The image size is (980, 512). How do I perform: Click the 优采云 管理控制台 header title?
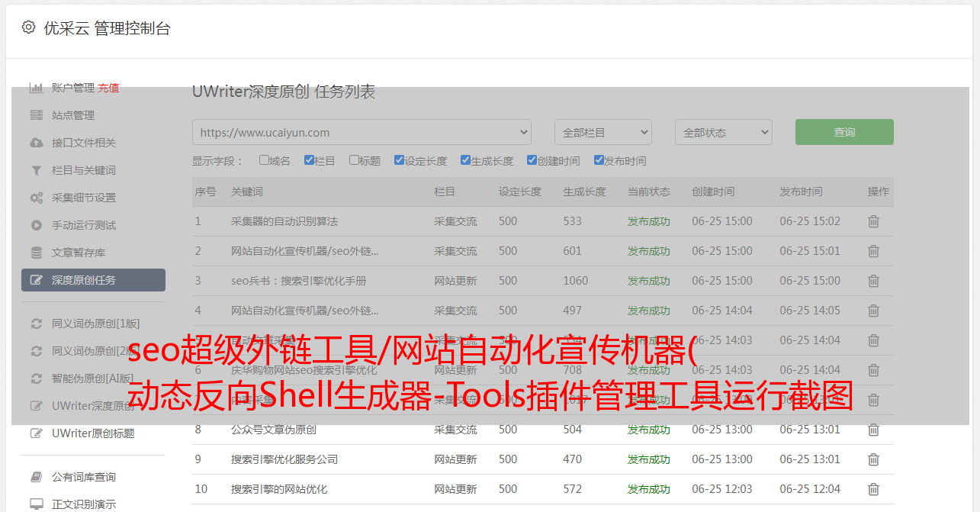tap(107, 28)
